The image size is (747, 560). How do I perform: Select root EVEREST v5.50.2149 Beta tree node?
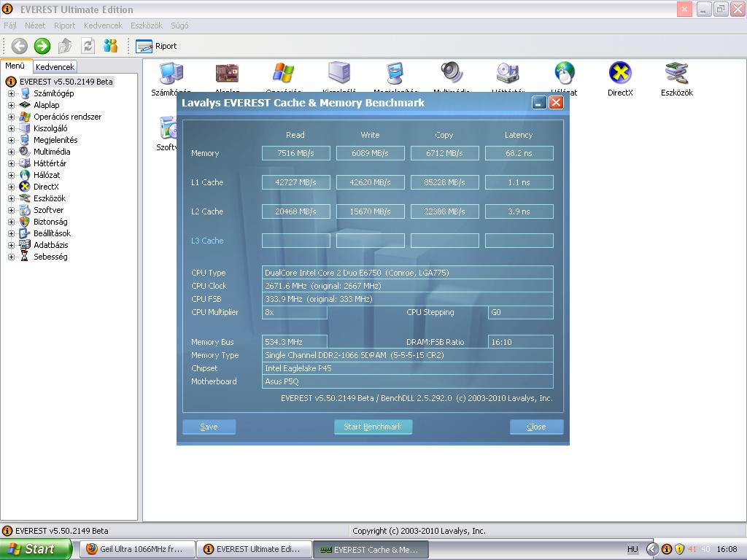[x=66, y=82]
